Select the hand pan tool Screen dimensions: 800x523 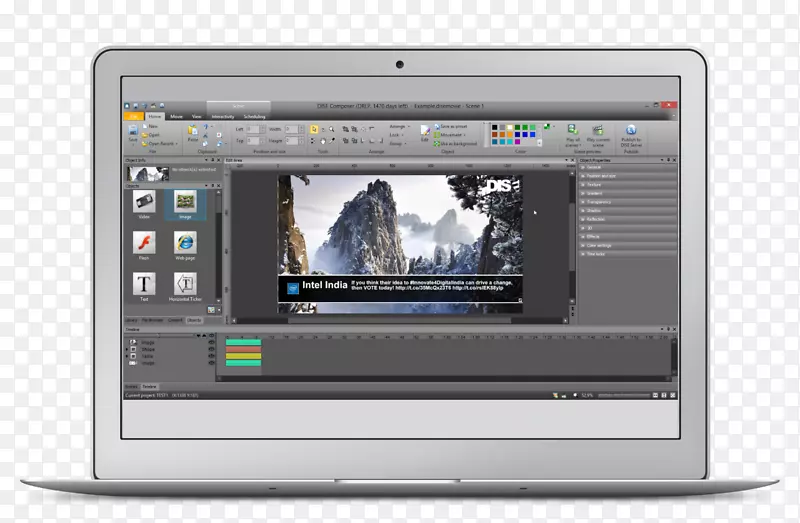tap(322, 141)
